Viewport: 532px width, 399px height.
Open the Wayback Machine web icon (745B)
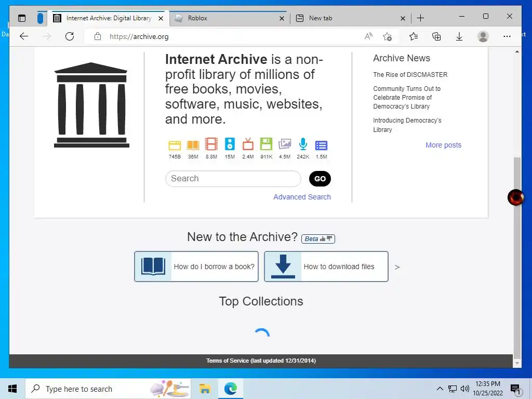point(175,145)
